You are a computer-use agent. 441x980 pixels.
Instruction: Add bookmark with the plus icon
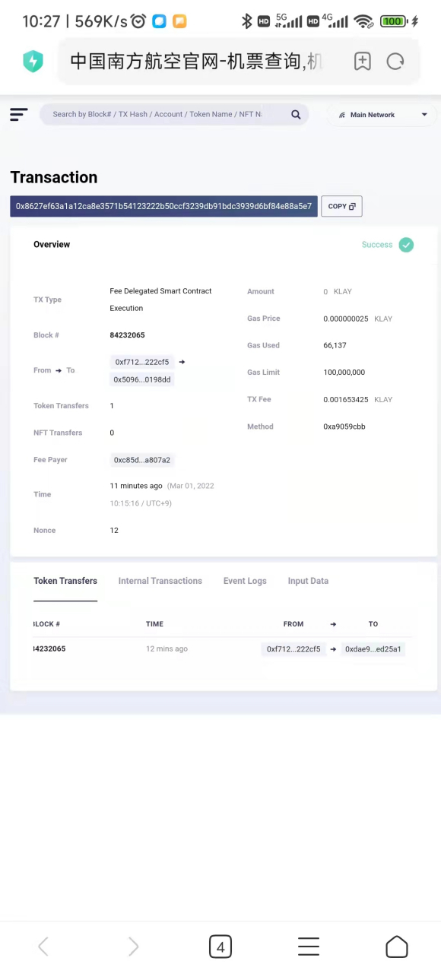click(363, 62)
